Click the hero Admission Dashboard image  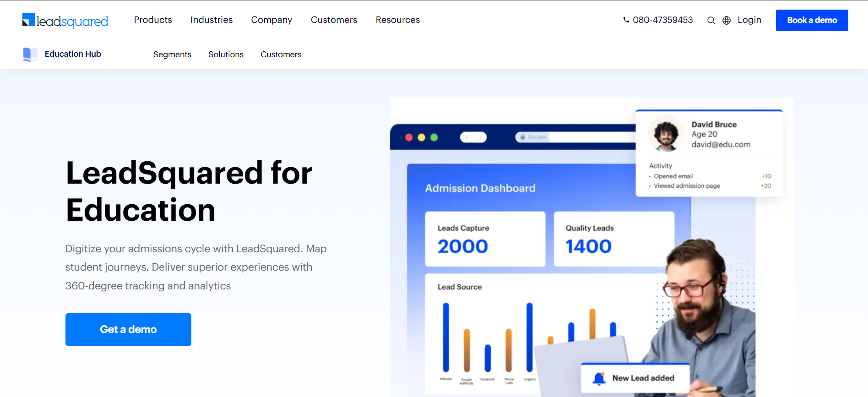tap(592, 247)
